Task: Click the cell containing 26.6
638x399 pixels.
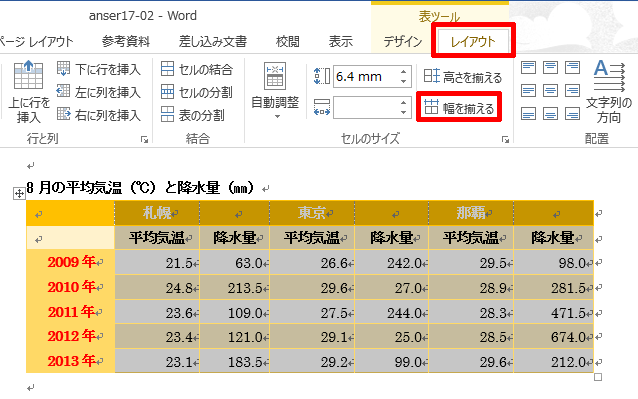Action: (312, 262)
